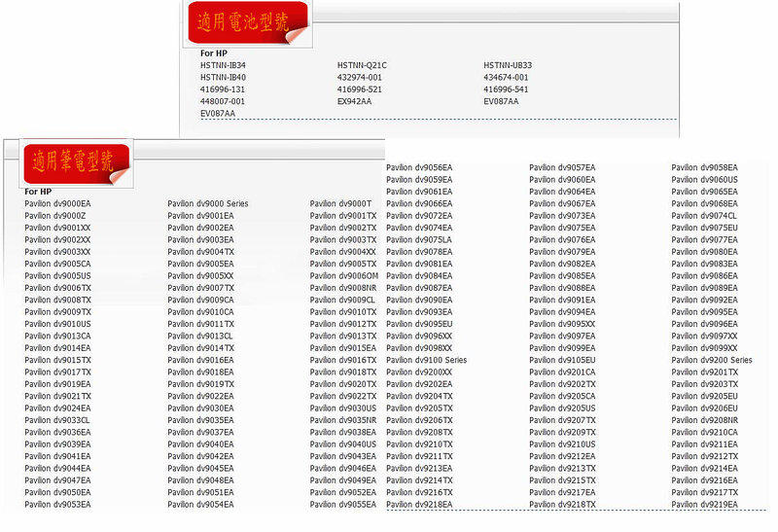Screen dimensions: 778x532
Task: Select the Pavilion dv9210CA entry
Action: pyautogui.click(x=704, y=432)
